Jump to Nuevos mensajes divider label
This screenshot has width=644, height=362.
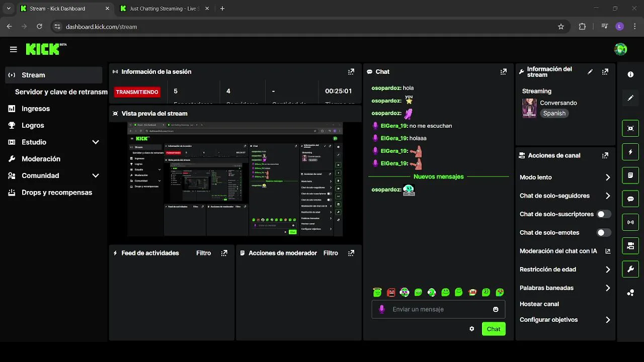coord(439,177)
